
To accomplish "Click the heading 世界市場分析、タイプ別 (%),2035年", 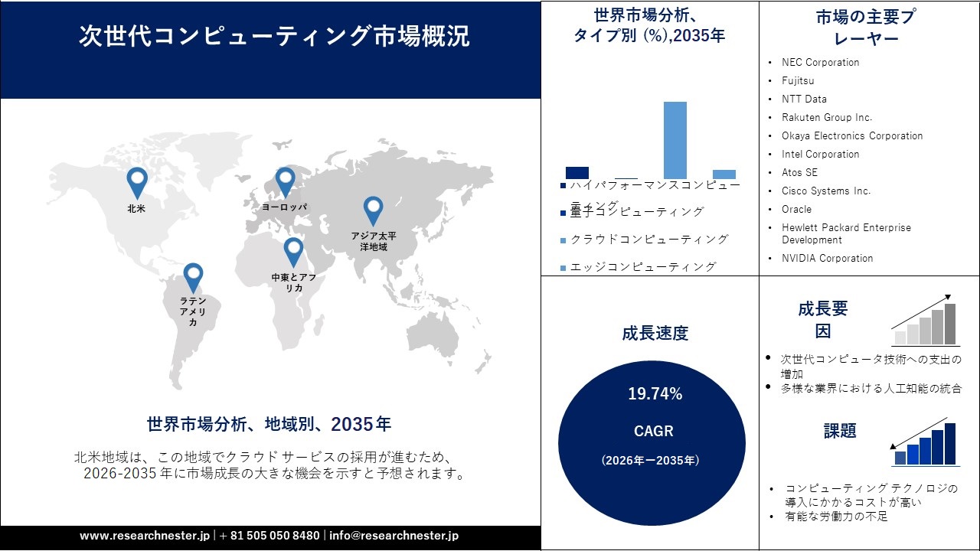I will 649,25.
